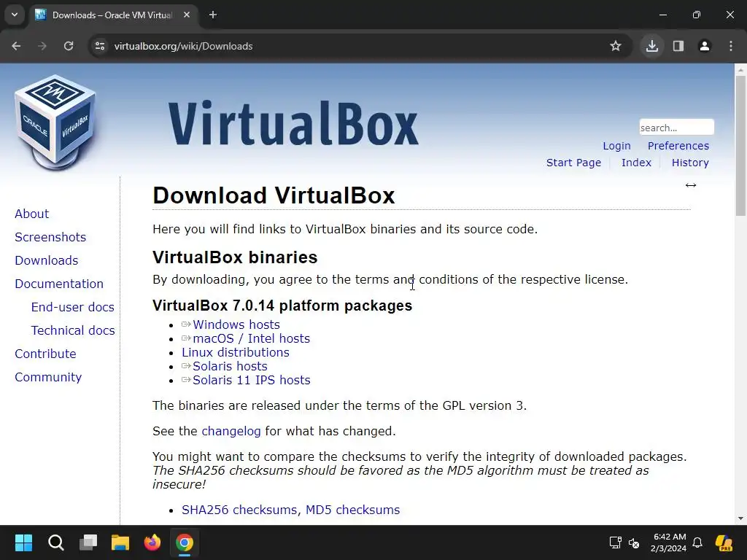This screenshot has height=560, width=747.
Task: Click the VirtualBox cube logo
Action: click(x=55, y=122)
